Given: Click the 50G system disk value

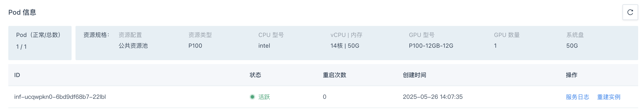Looking at the screenshot, I should click(572, 46).
